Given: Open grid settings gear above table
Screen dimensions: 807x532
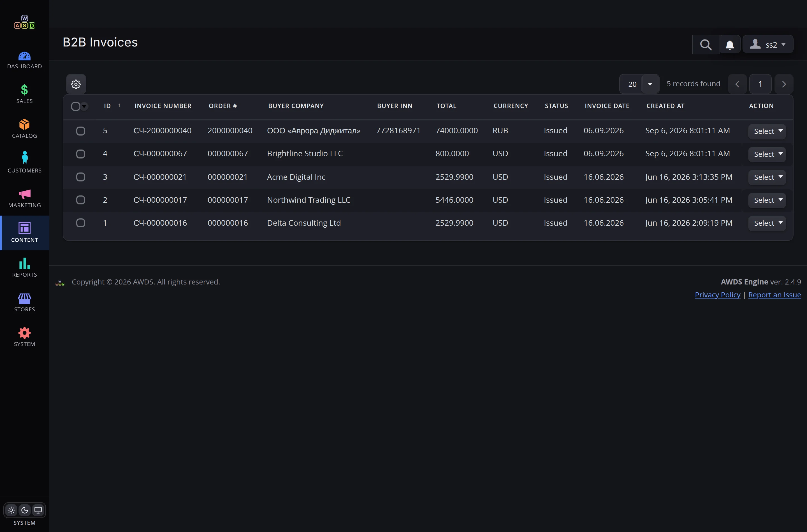Looking at the screenshot, I should [76, 84].
